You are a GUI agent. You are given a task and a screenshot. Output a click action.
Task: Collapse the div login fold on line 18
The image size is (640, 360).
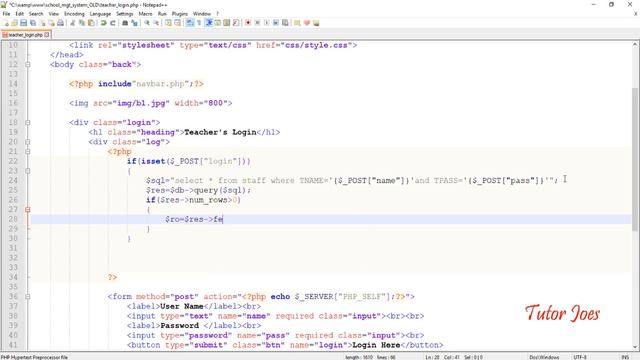point(28,122)
